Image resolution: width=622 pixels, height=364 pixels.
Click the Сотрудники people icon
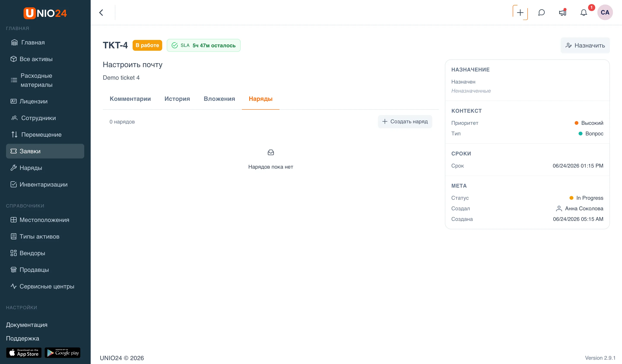(14, 118)
